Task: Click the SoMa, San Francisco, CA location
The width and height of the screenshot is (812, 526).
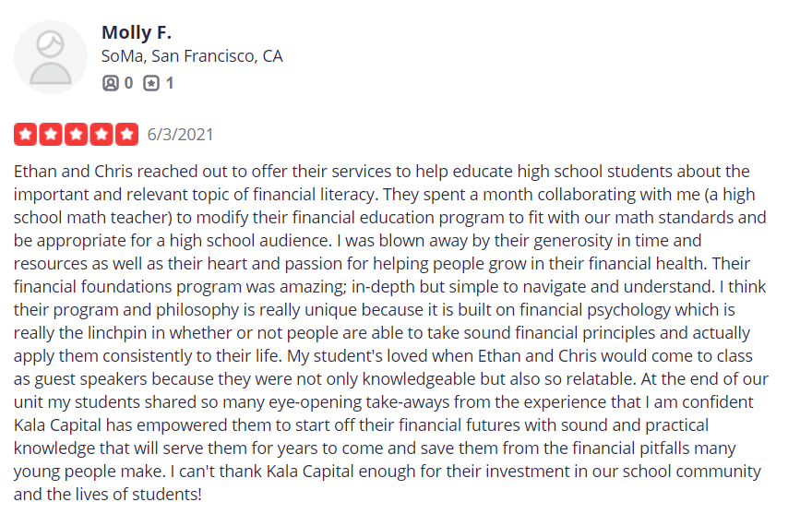Action: click(192, 56)
